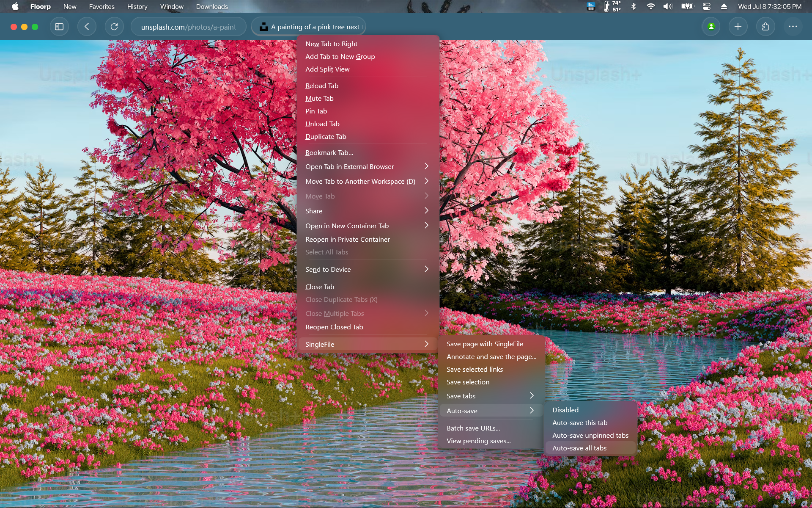The height and width of the screenshot is (508, 812).
Task: Open the New menu in menu bar
Action: point(70,6)
